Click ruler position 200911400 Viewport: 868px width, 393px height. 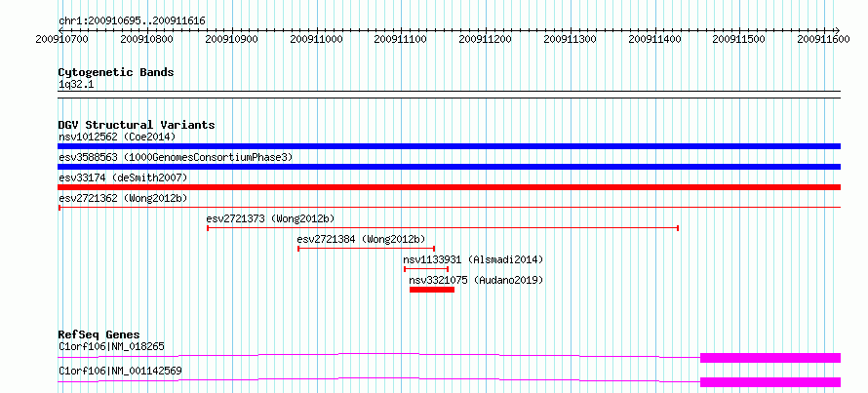[x=655, y=39]
